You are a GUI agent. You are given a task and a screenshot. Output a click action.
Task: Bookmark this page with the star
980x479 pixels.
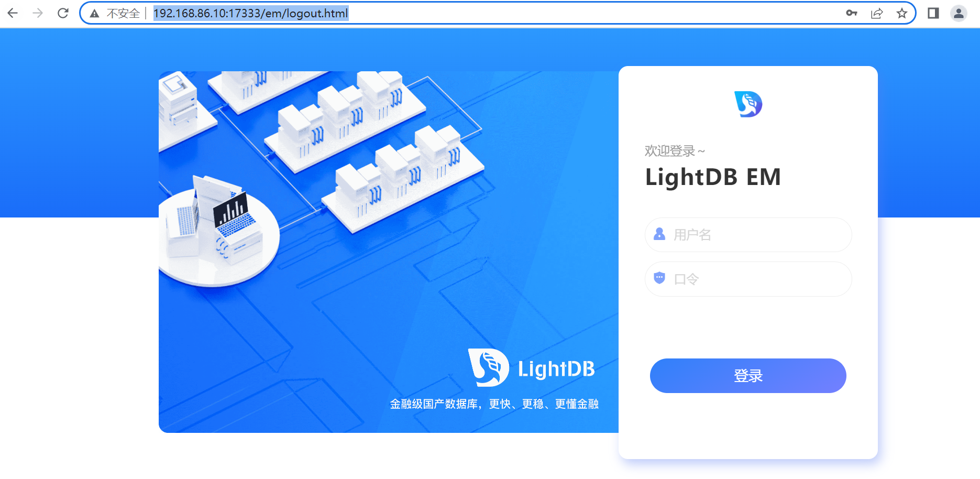[901, 13]
